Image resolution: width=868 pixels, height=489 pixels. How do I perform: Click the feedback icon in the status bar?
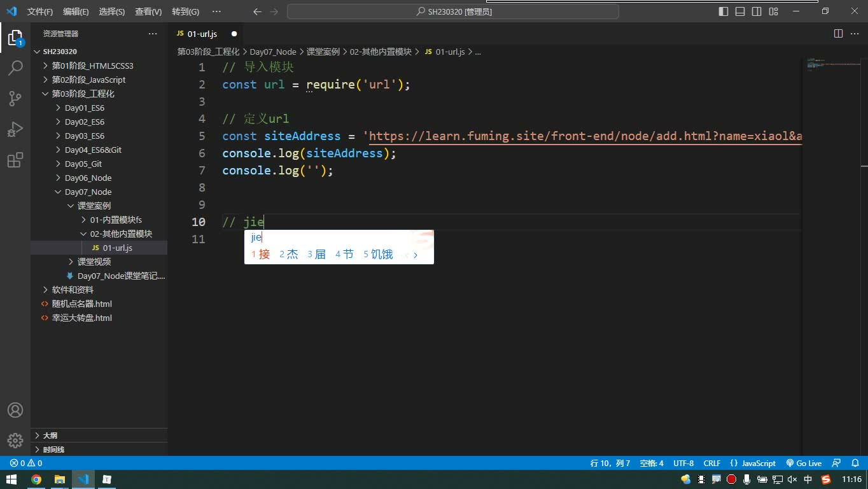836,464
